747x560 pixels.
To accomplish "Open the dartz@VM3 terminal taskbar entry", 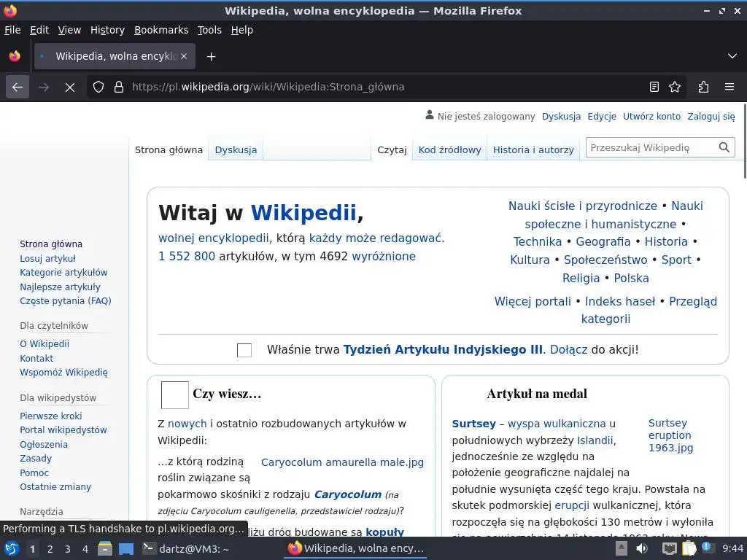I will 186,548.
